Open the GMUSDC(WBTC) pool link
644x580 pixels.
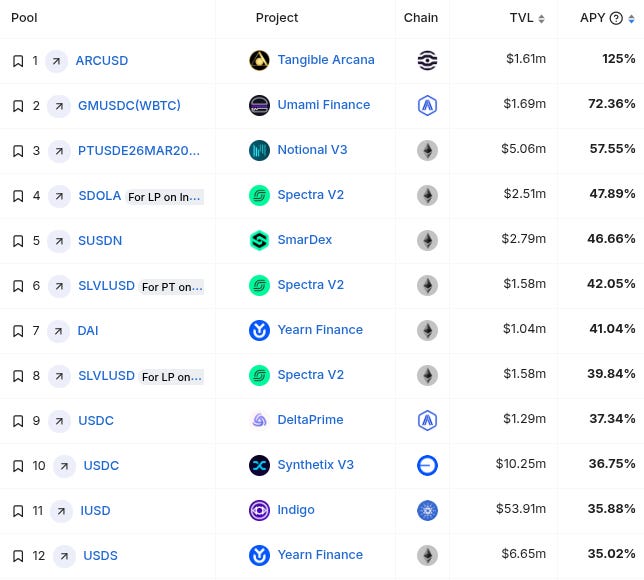[129, 106]
